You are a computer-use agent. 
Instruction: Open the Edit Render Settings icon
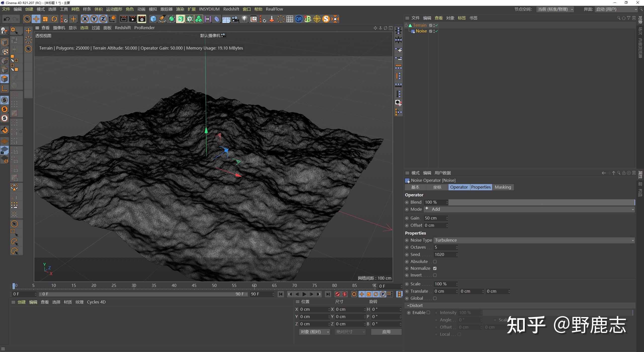[x=142, y=19]
